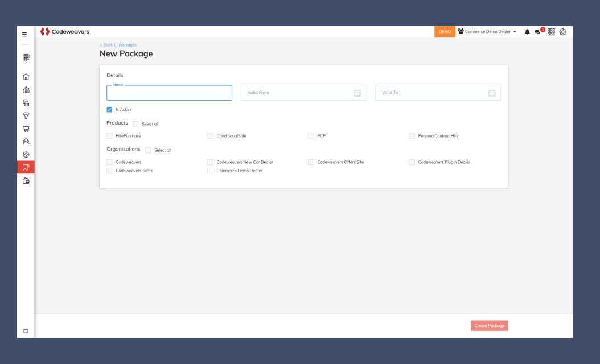
Task: Check the Codeweavers Plugin Dealer checkbox
Action: (x=412, y=162)
